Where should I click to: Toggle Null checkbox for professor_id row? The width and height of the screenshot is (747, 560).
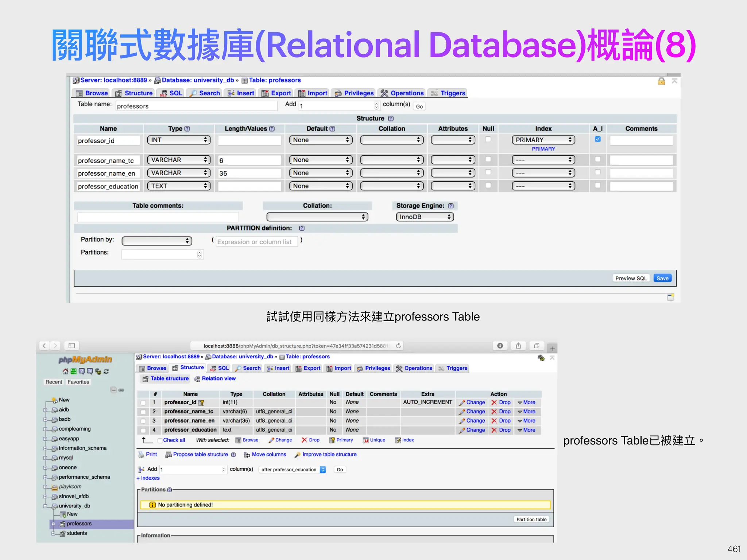[488, 139]
